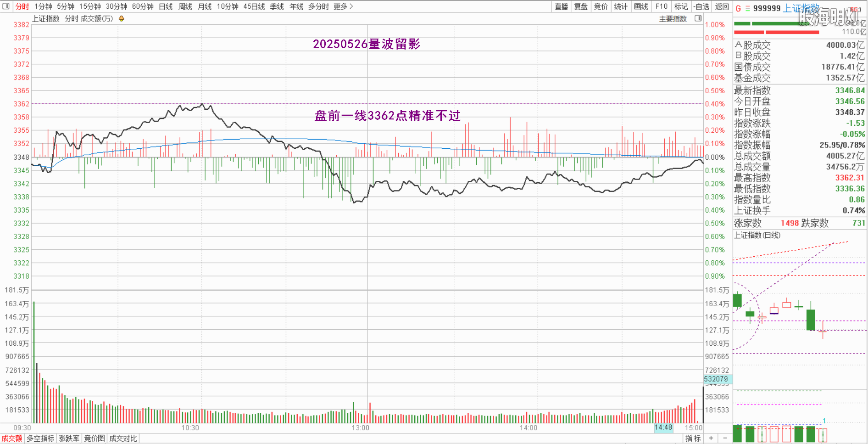Open the 指标 indicator menu
The image size is (868, 444).
[693, 438]
